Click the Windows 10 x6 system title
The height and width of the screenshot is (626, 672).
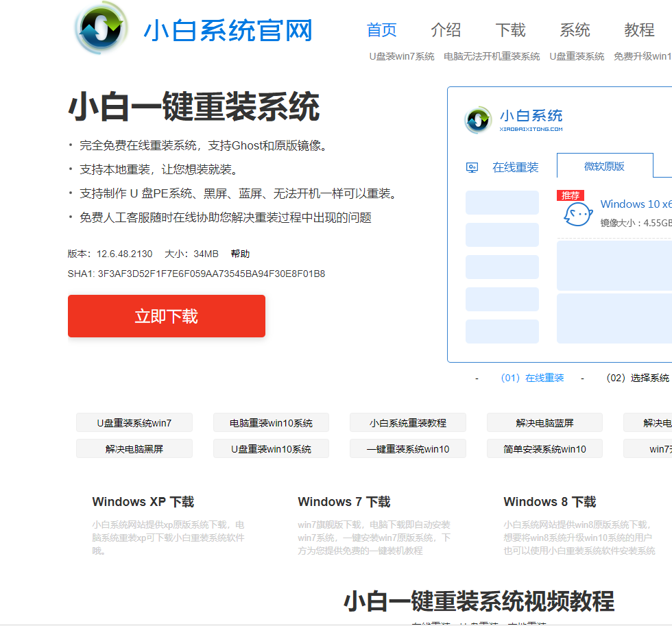pos(636,204)
